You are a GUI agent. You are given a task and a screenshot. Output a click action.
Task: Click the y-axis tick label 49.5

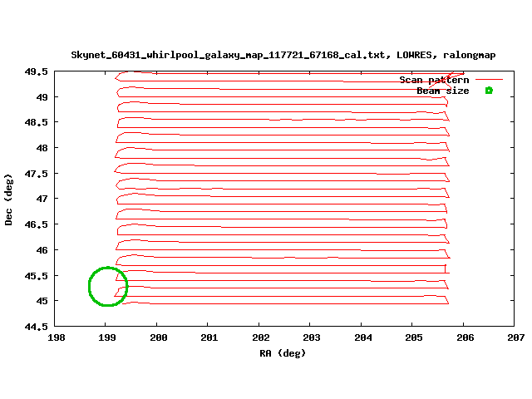37,72
